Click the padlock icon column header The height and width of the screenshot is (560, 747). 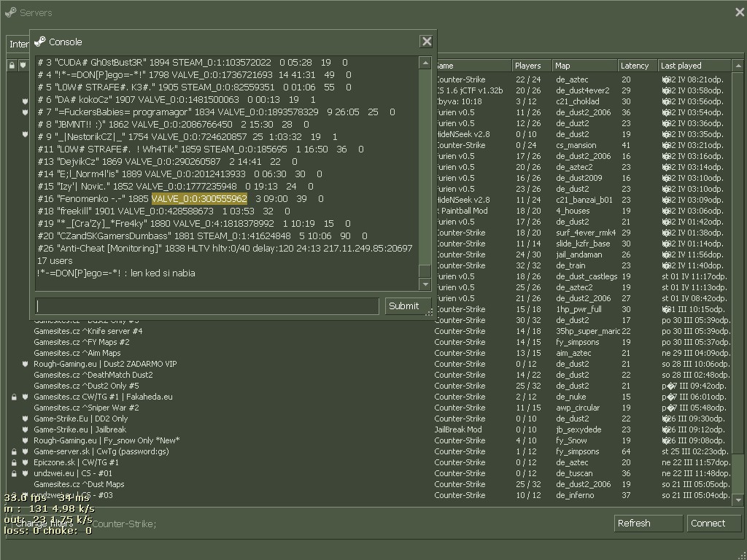pos(12,66)
